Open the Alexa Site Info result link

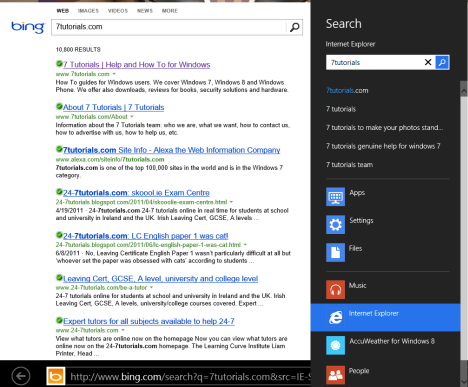point(172,150)
